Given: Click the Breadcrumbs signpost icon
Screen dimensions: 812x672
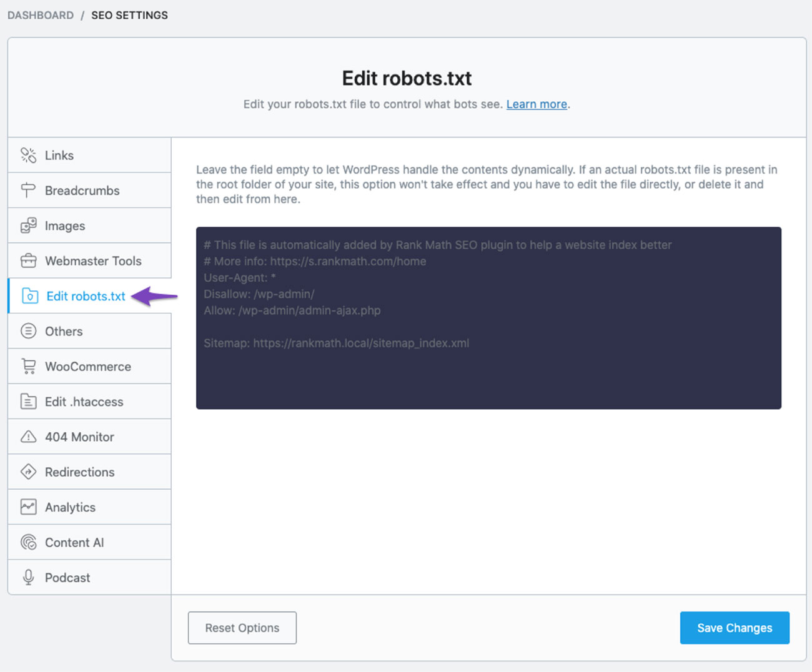Looking at the screenshot, I should point(28,190).
